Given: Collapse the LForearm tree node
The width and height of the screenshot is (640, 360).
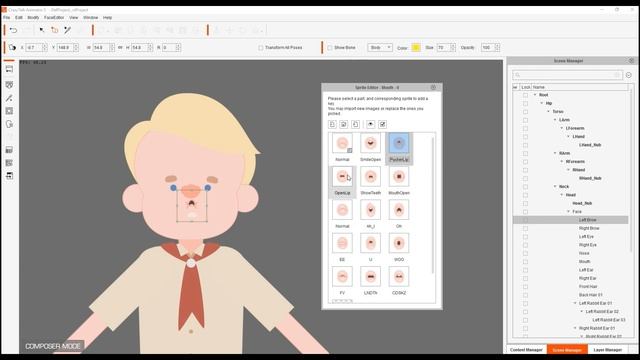Looking at the screenshot, I should pyautogui.click(x=562, y=128).
